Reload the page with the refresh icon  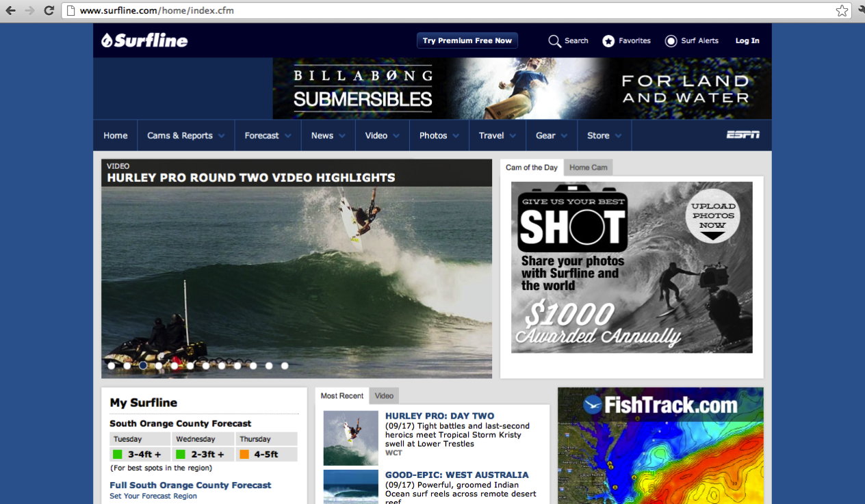(49, 10)
